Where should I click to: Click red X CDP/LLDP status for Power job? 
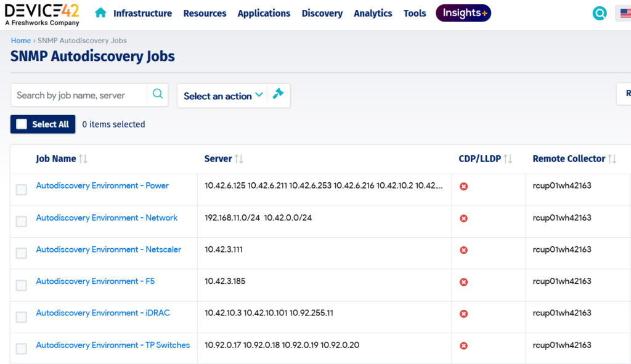tap(463, 186)
